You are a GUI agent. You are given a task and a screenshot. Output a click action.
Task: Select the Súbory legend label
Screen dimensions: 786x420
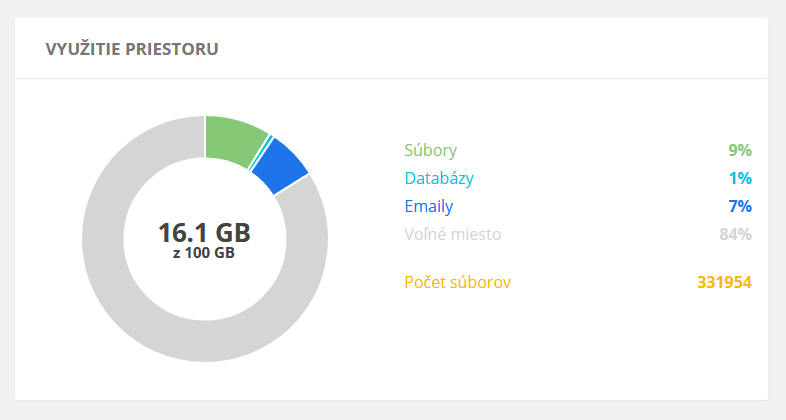pyautogui.click(x=430, y=151)
